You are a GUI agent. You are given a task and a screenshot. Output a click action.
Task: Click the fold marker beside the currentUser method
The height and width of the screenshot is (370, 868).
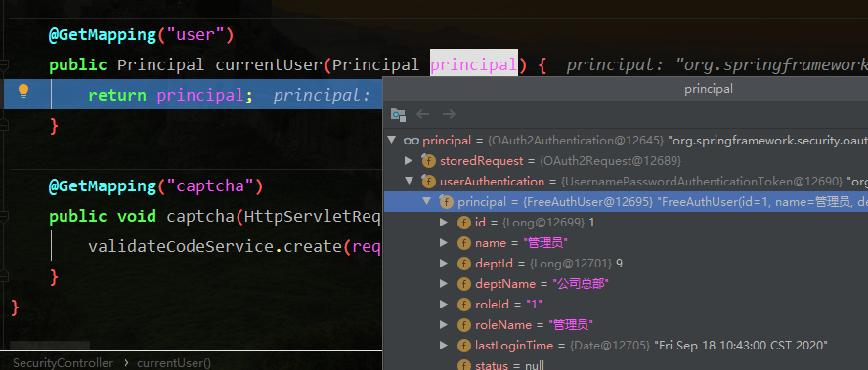click(3, 65)
